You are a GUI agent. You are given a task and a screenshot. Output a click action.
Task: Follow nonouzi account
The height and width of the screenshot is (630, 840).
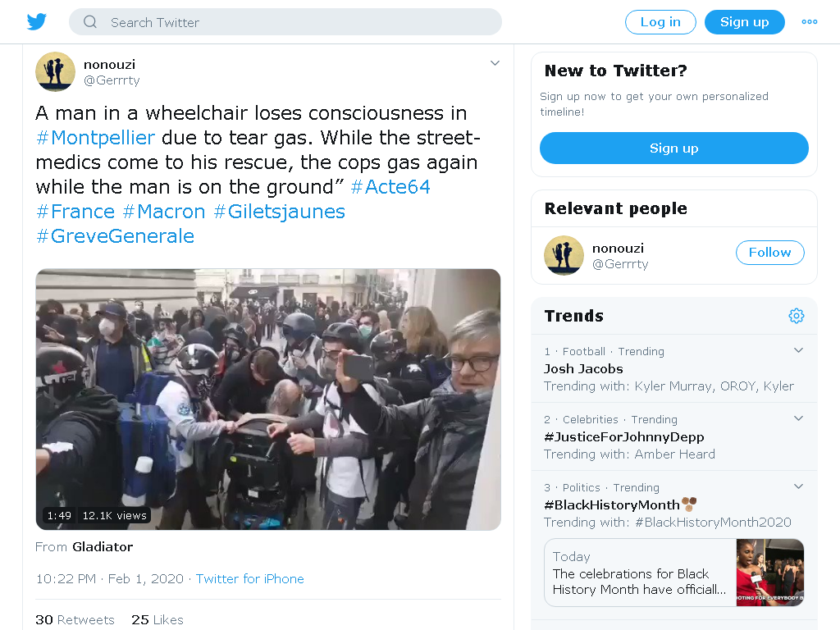click(769, 253)
